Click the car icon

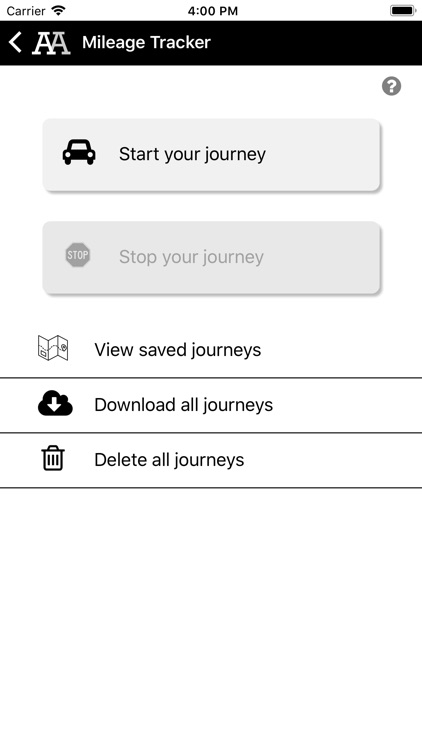pyautogui.click(x=79, y=153)
